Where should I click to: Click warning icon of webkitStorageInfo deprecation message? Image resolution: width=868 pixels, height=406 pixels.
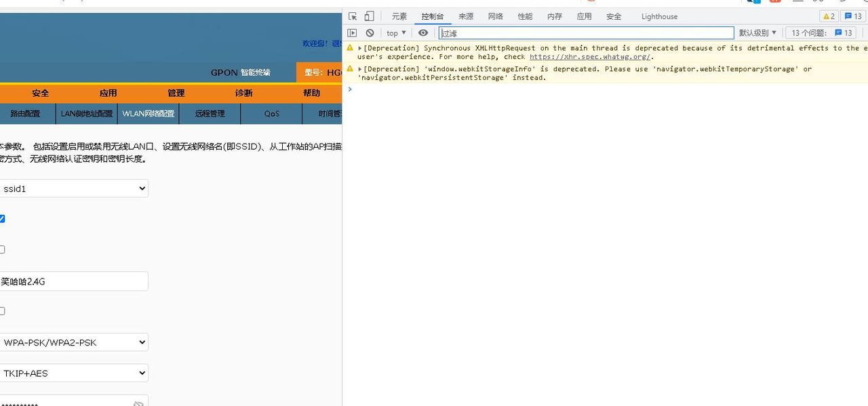349,68
